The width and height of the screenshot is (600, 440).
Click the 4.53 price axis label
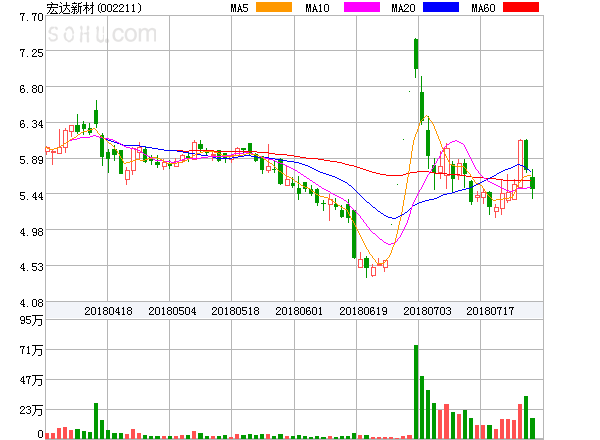pos(31,267)
